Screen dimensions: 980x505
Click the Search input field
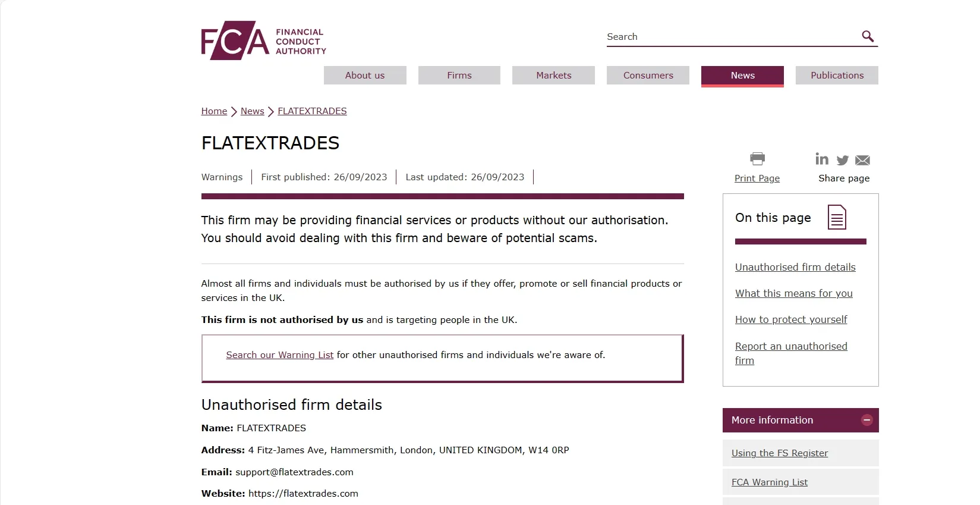pos(732,37)
